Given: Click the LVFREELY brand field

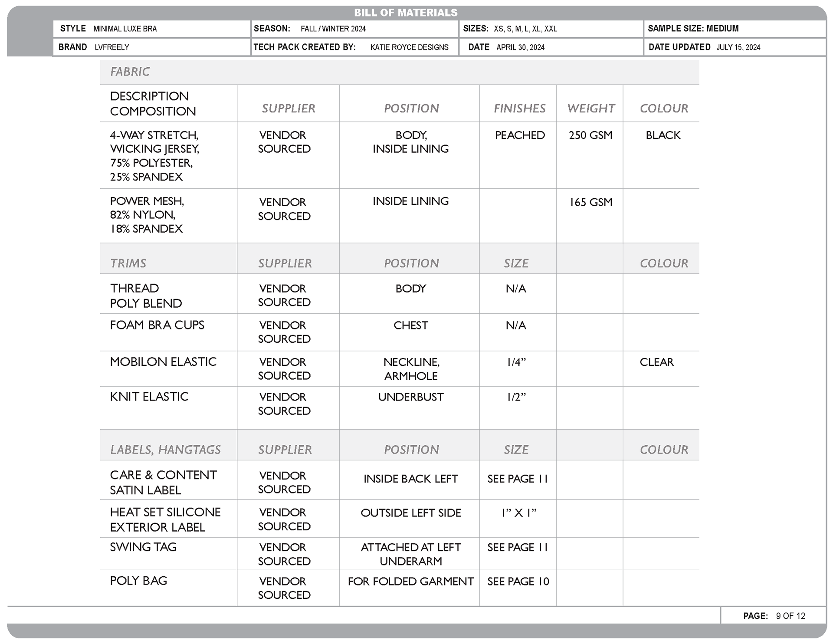Looking at the screenshot, I should [x=112, y=47].
